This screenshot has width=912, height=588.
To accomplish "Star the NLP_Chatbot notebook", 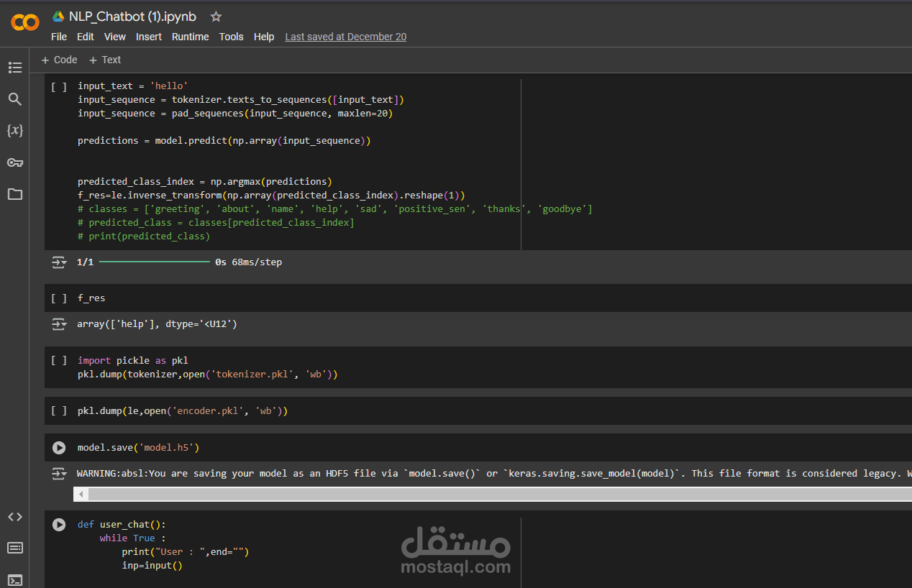I will click(216, 17).
